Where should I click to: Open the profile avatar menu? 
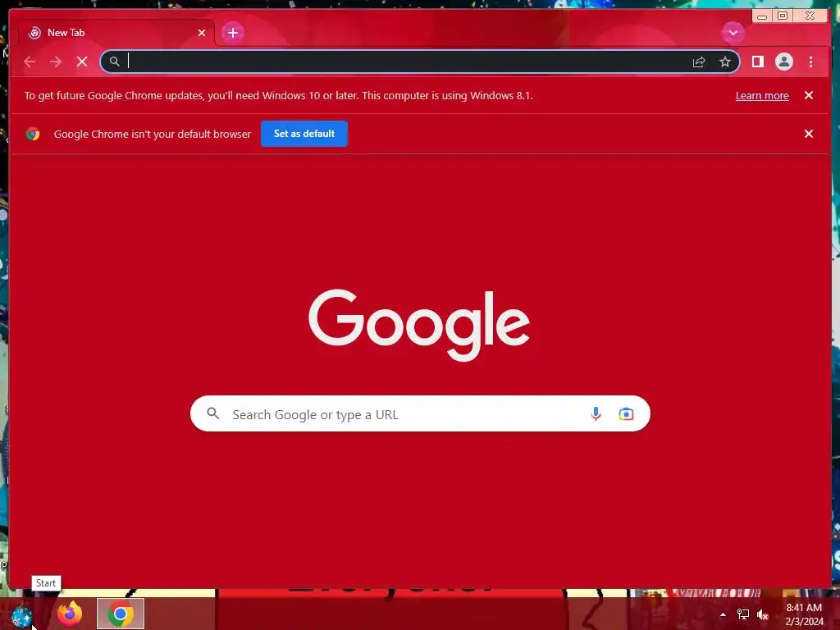click(783, 62)
